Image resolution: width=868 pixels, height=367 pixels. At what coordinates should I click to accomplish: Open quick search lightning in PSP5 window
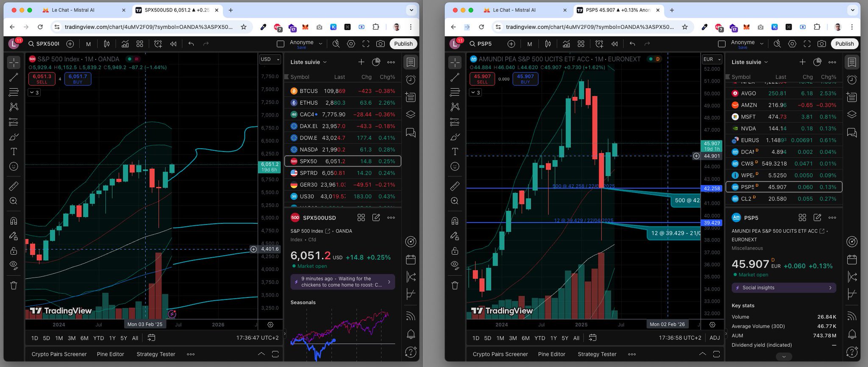point(777,44)
